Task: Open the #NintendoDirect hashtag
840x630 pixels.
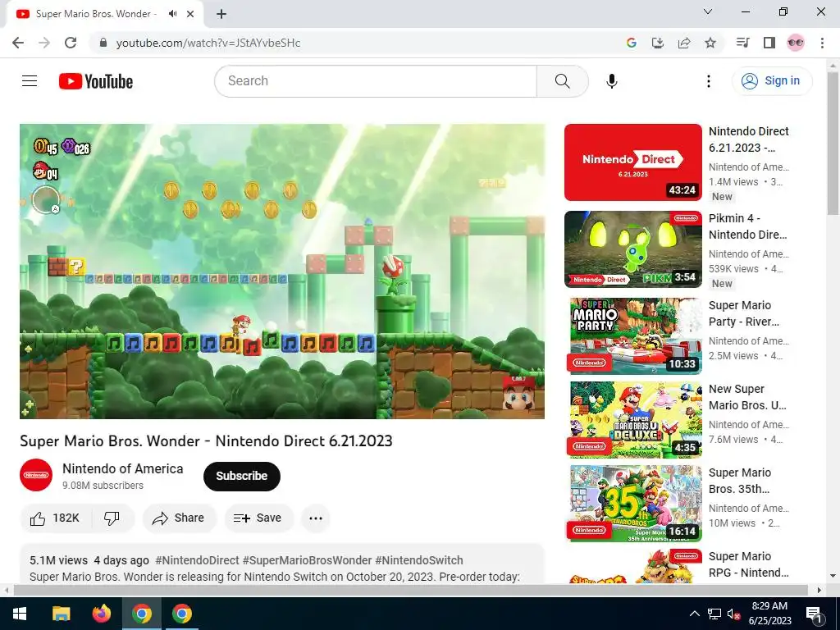Action: tap(197, 560)
